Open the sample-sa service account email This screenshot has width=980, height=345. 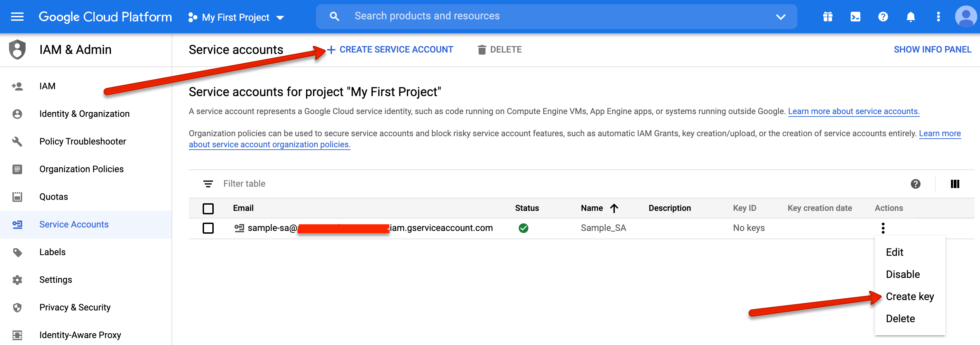click(370, 228)
